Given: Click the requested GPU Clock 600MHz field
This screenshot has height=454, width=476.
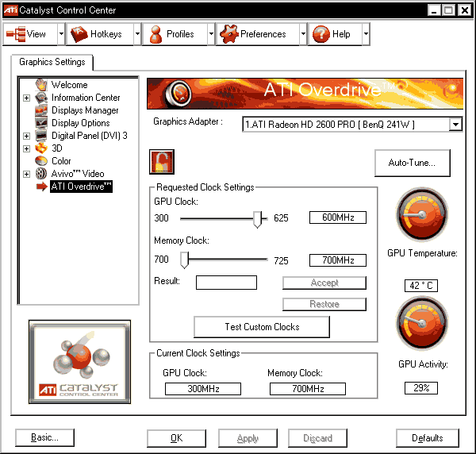Looking at the screenshot, I should (x=338, y=217).
